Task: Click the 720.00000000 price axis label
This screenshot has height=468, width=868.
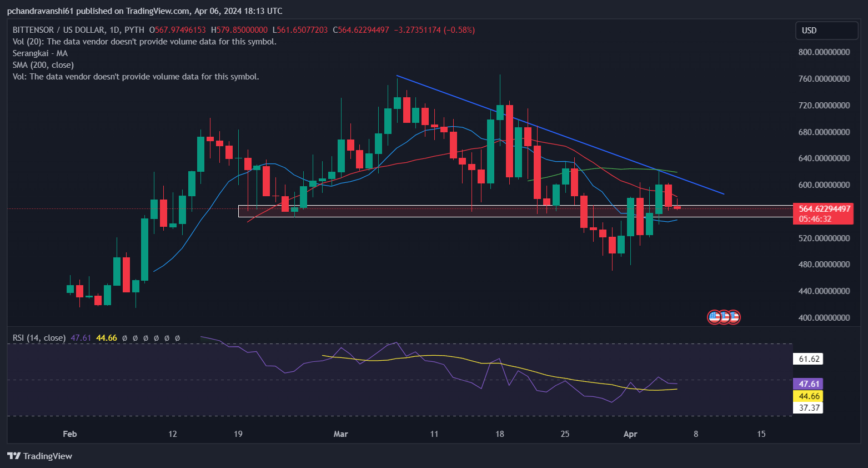Action: point(824,106)
